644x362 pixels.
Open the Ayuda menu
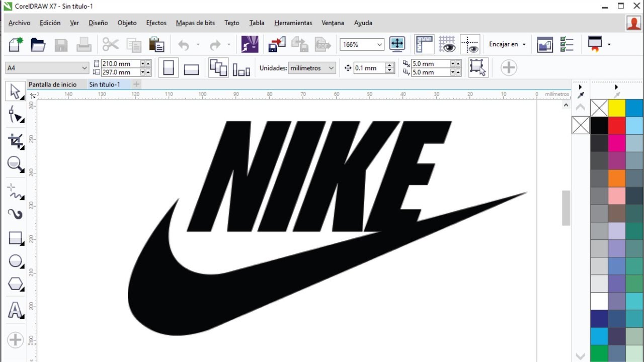363,23
